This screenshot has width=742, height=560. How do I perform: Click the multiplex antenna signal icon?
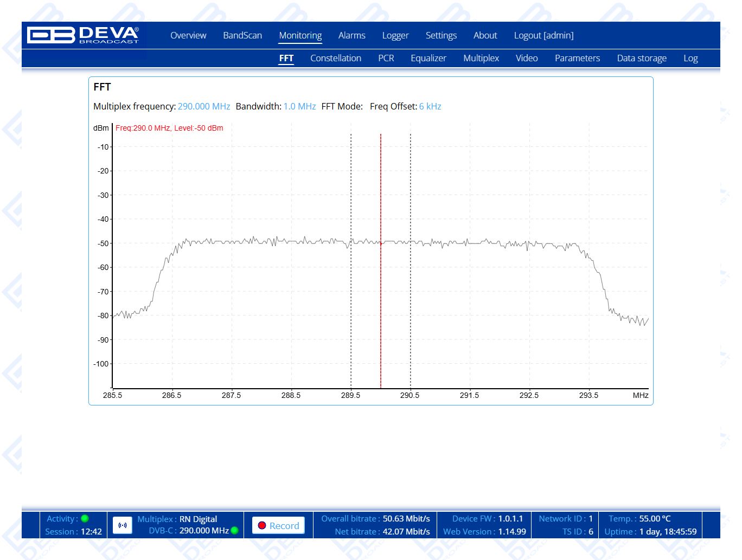coord(123,525)
